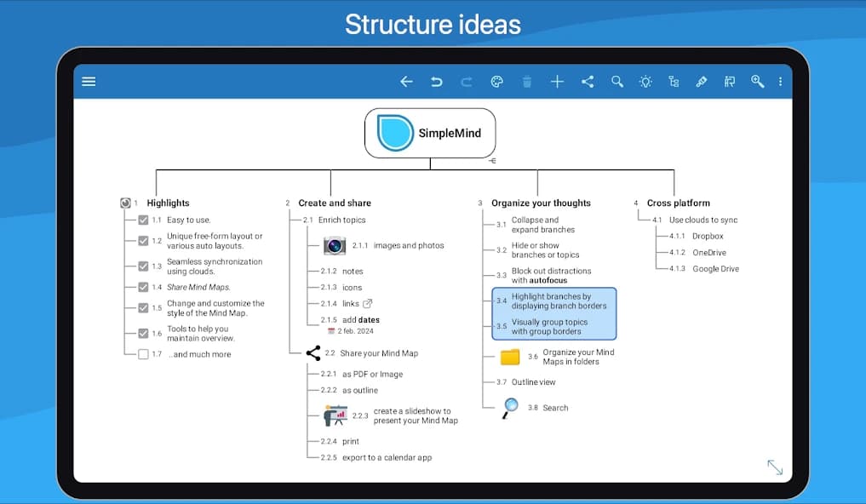This screenshot has width=866, height=504.
Task: Click the Add (+) button in the toolbar
Action: 556,81
